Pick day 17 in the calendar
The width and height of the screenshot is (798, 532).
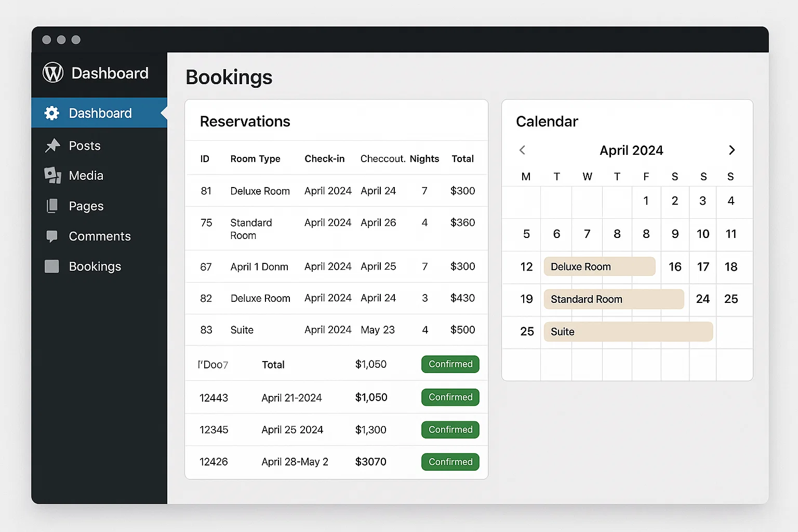(703, 267)
